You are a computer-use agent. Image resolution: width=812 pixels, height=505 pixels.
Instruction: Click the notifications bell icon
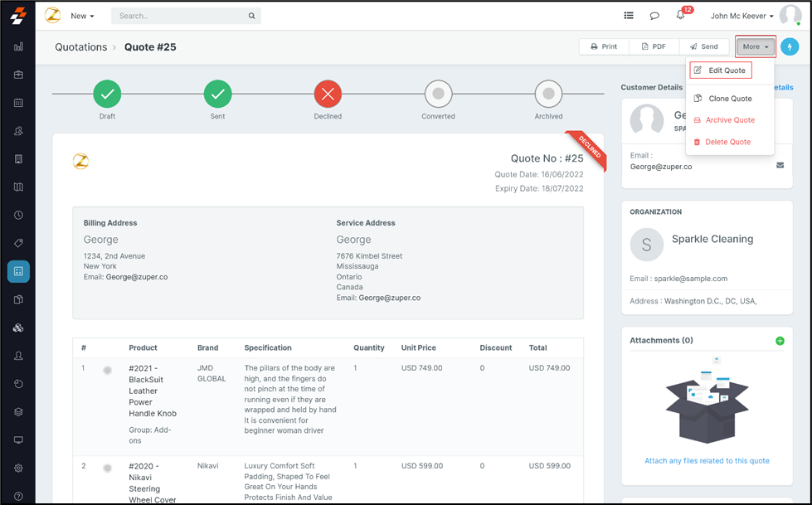coord(680,16)
